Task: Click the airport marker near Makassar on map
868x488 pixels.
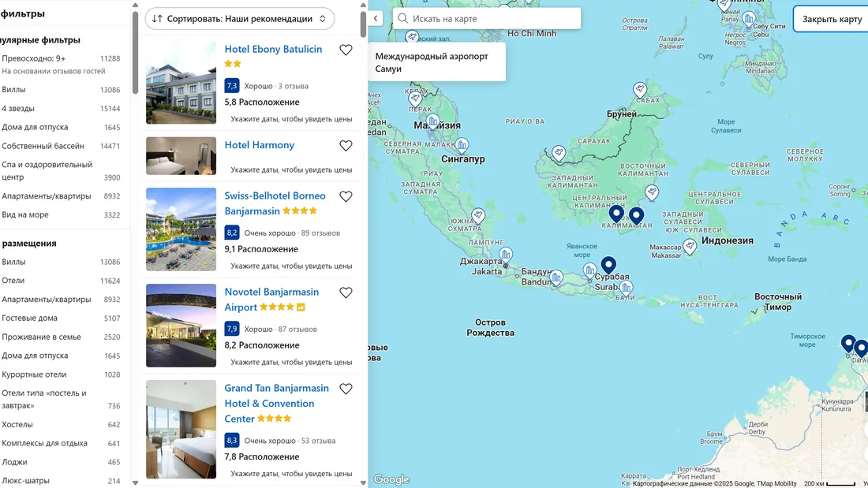Action: pos(690,247)
